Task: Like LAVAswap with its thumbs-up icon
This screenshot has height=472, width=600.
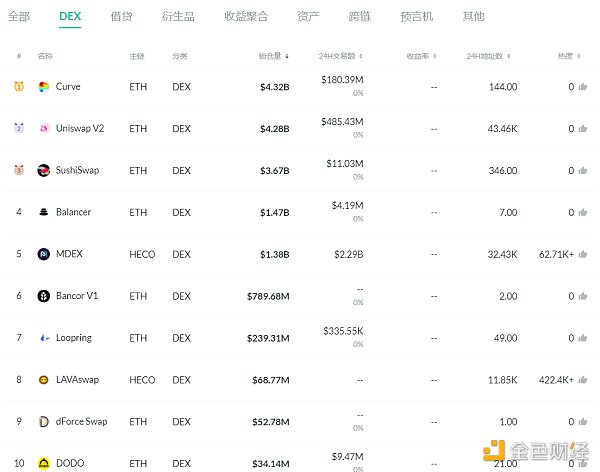Action: pos(583,380)
